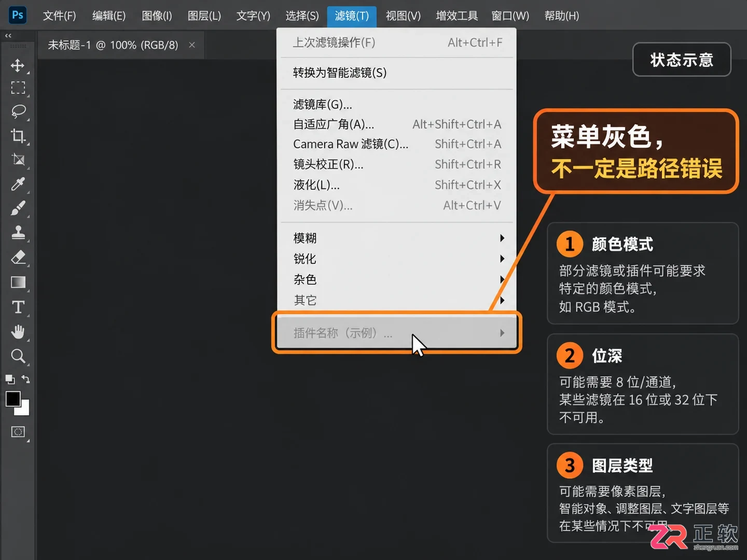Pick the Lasso tool

pyautogui.click(x=18, y=111)
